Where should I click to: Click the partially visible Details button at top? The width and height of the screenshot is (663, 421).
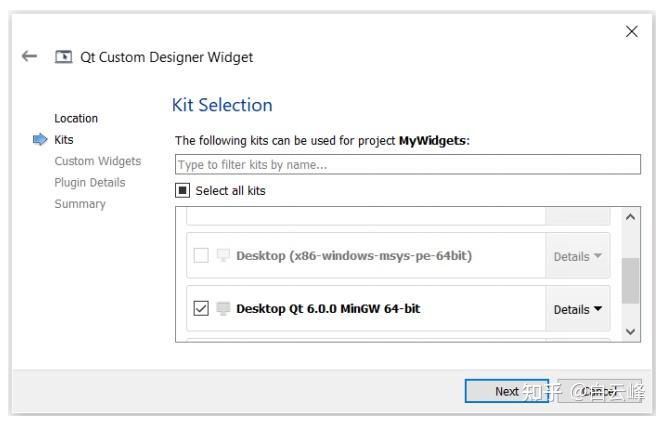pyautogui.click(x=578, y=216)
